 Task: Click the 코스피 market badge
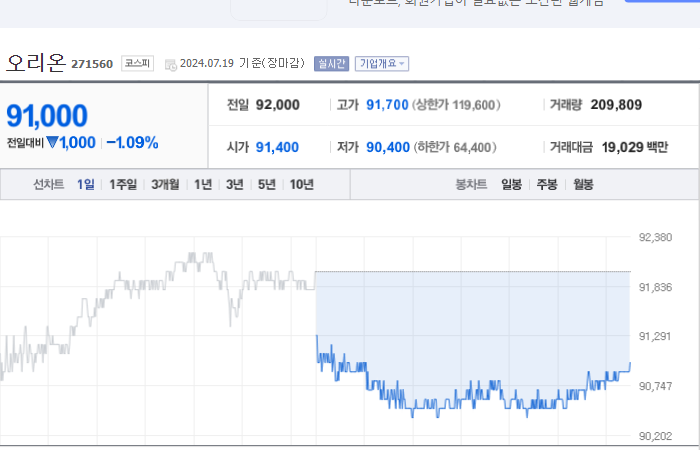point(138,63)
